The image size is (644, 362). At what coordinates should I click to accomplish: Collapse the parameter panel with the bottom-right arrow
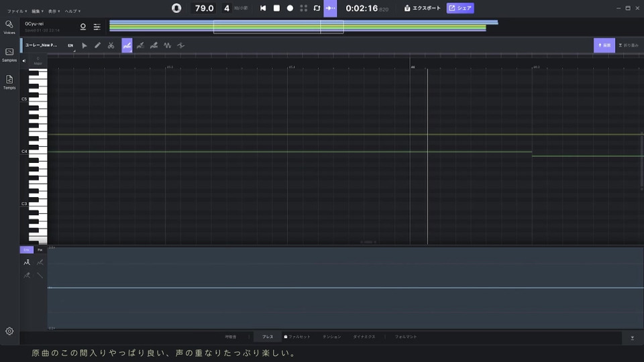pyautogui.click(x=632, y=338)
